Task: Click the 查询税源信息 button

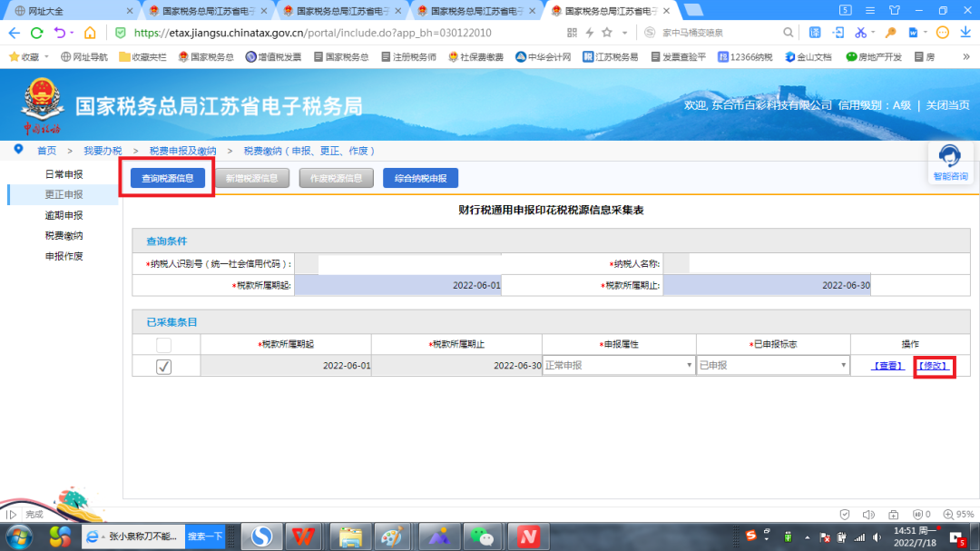Action: pyautogui.click(x=168, y=178)
